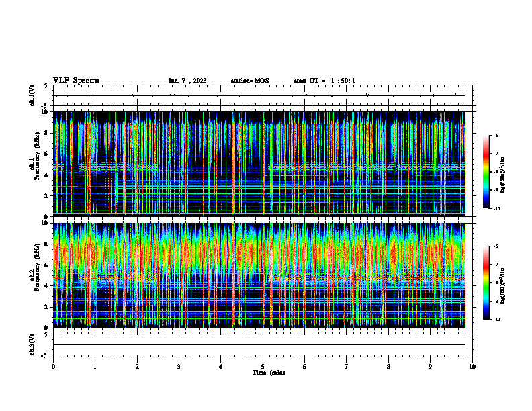Click the time axis tick label "5"
The image size is (532, 411).
263,367
